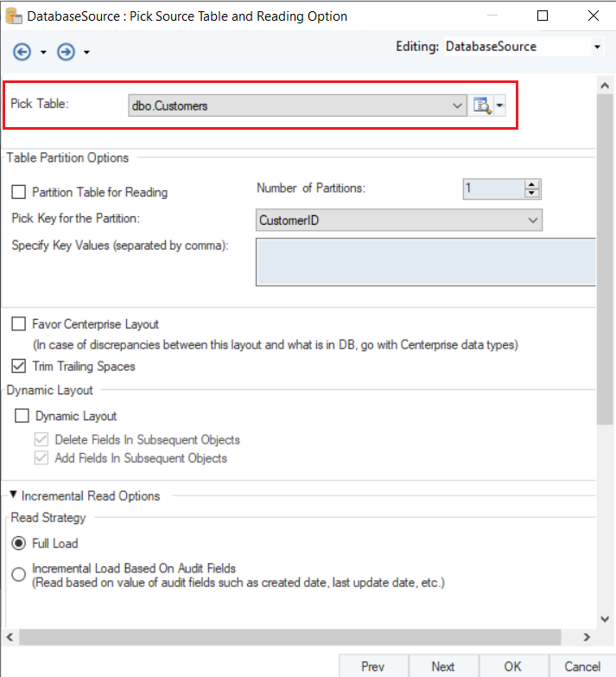Uncheck Trim Trailing Spaces
The image size is (616, 677).
click(x=19, y=366)
